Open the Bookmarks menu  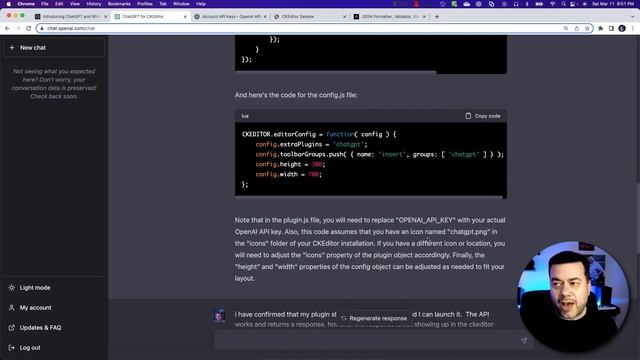point(119,4)
